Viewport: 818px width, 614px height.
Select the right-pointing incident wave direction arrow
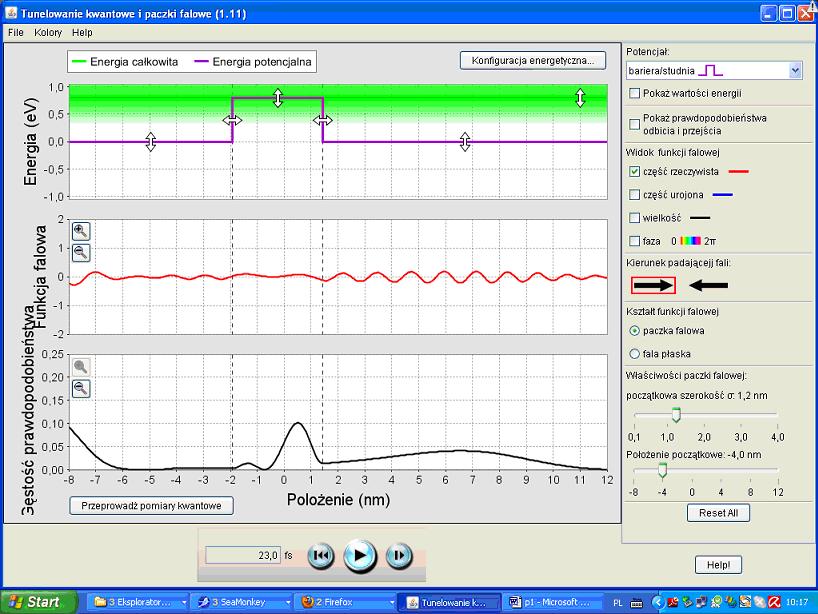point(653,285)
